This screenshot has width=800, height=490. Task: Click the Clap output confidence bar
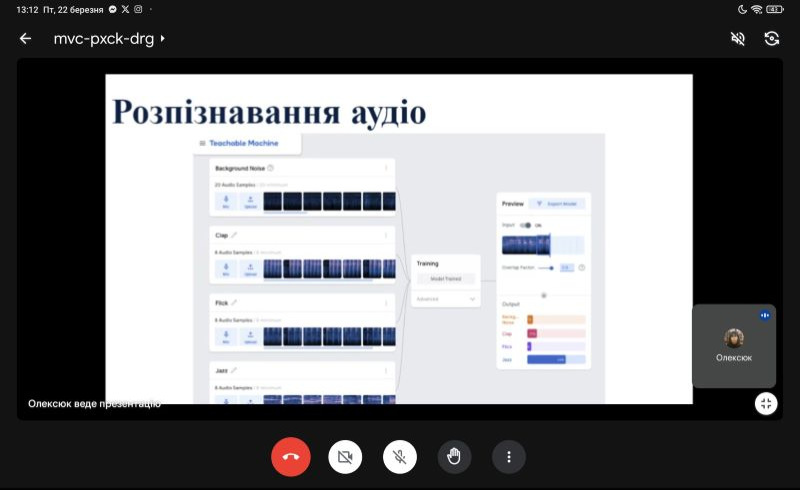(556, 333)
